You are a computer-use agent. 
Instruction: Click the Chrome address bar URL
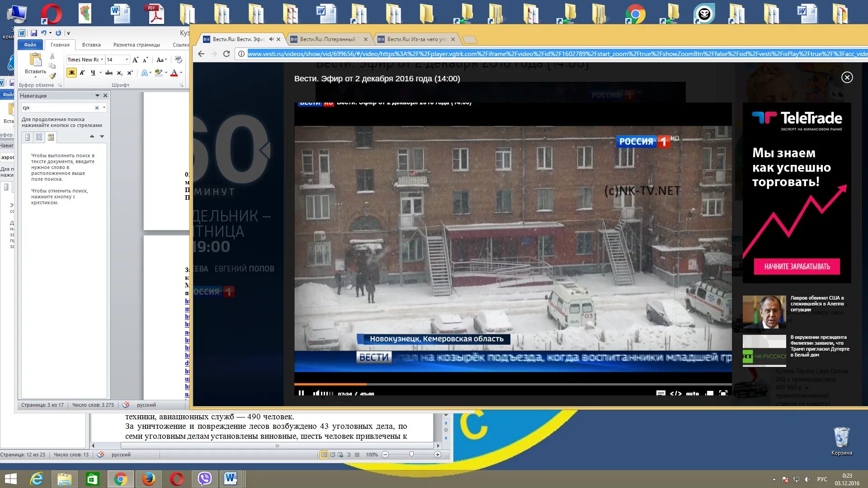click(x=557, y=54)
